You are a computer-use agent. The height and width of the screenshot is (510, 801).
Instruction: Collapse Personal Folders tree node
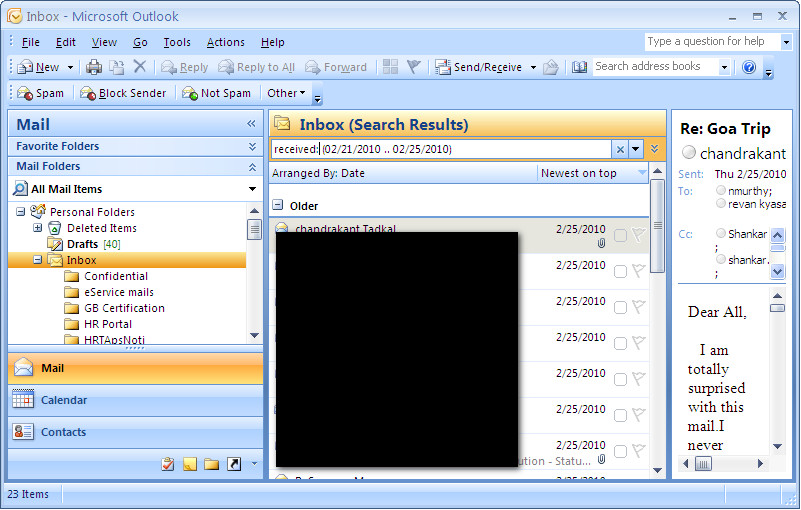[20, 212]
